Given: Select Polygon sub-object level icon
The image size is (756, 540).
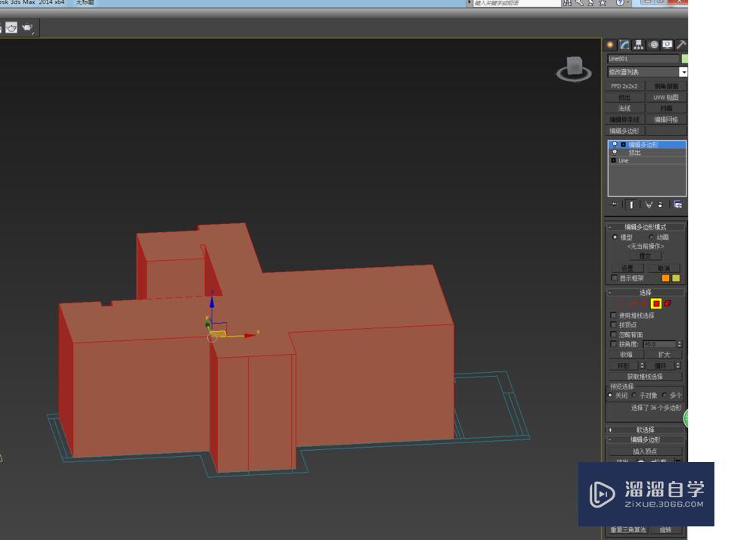Looking at the screenshot, I should (x=656, y=303).
